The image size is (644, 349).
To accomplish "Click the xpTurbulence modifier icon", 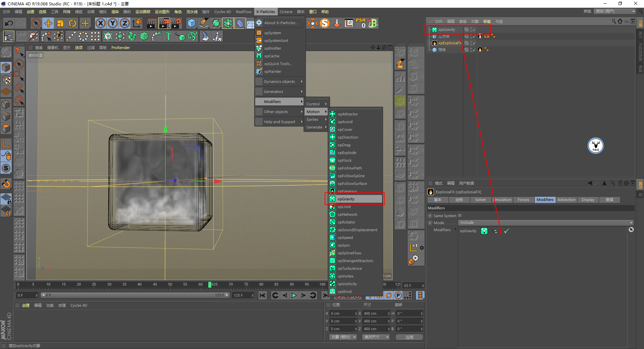I will coord(332,268).
